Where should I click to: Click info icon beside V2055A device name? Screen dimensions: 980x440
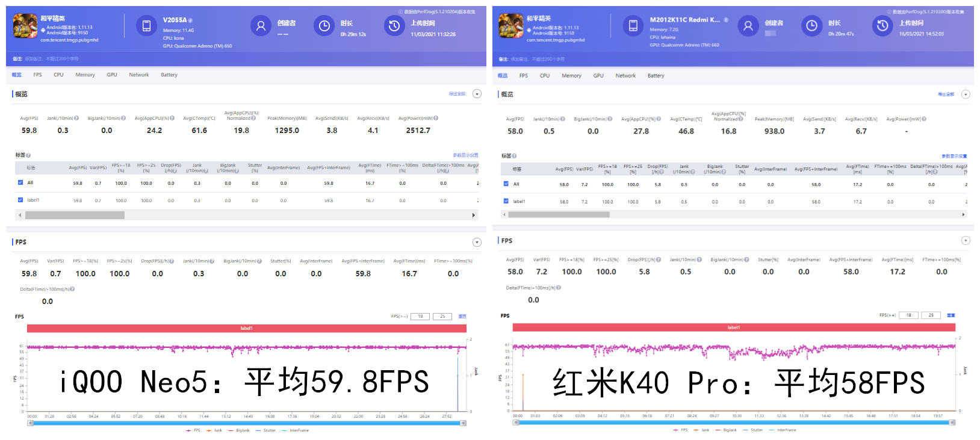click(x=190, y=20)
